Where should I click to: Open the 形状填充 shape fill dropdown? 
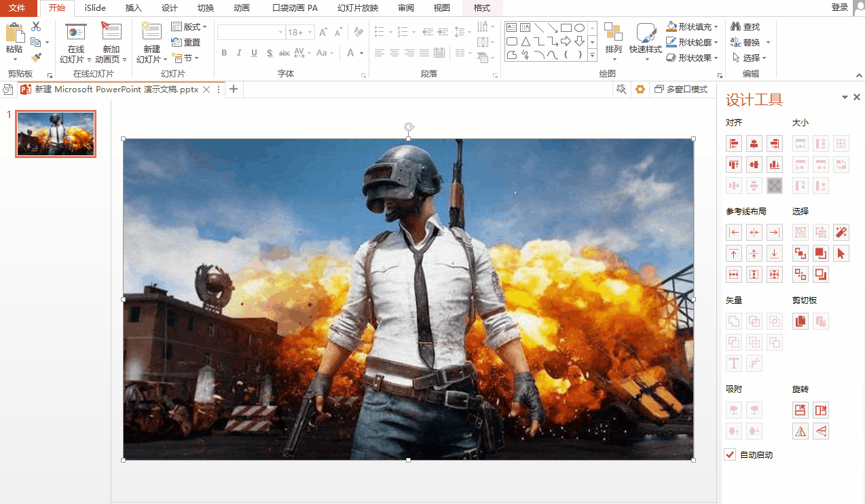coord(693,26)
